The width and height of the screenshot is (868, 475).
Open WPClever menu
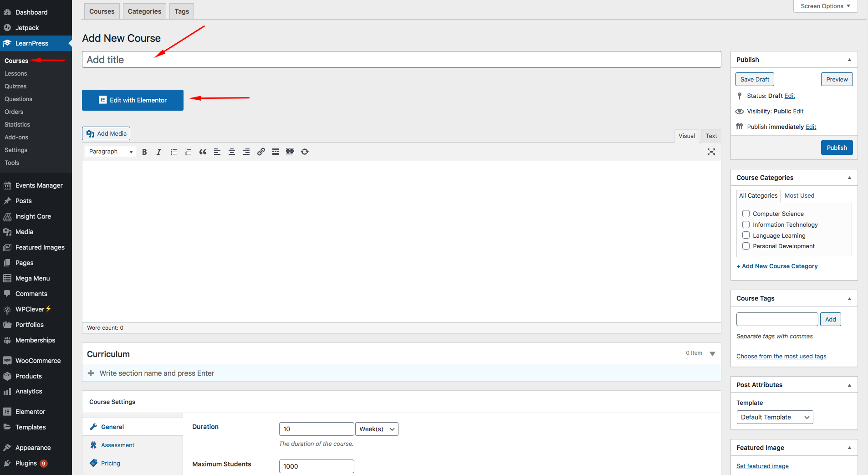pyautogui.click(x=36, y=309)
